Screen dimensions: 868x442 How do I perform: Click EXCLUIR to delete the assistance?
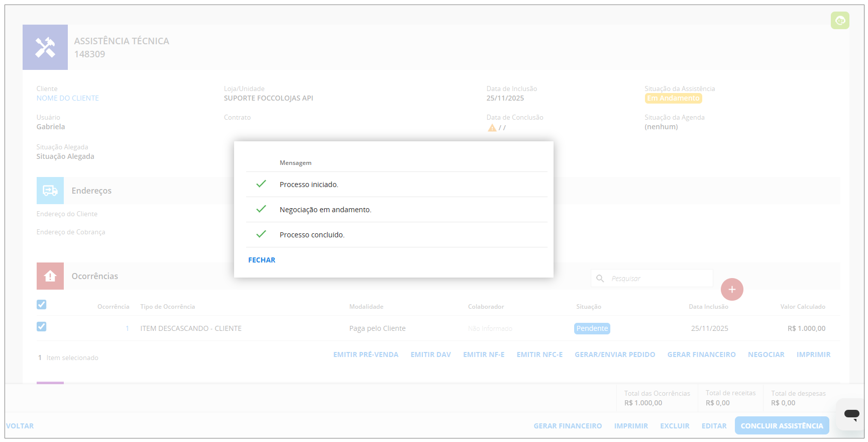[x=675, y=426]
